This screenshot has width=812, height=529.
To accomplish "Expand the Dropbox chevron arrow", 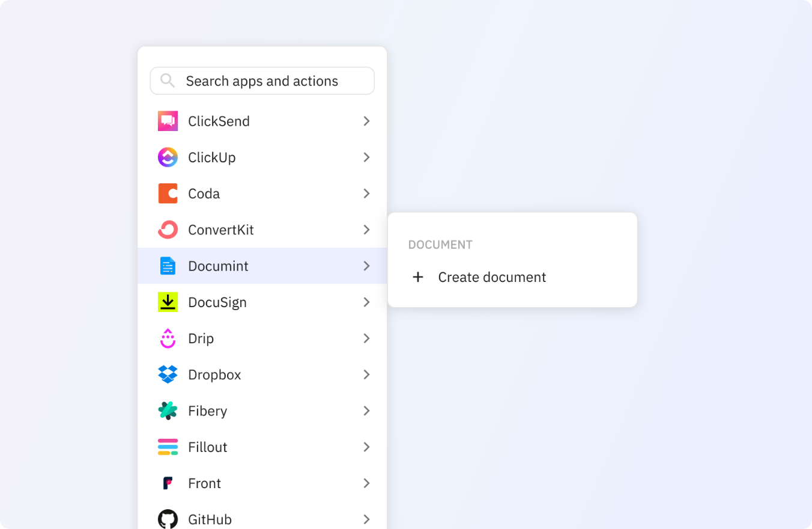I will point(366,375).
